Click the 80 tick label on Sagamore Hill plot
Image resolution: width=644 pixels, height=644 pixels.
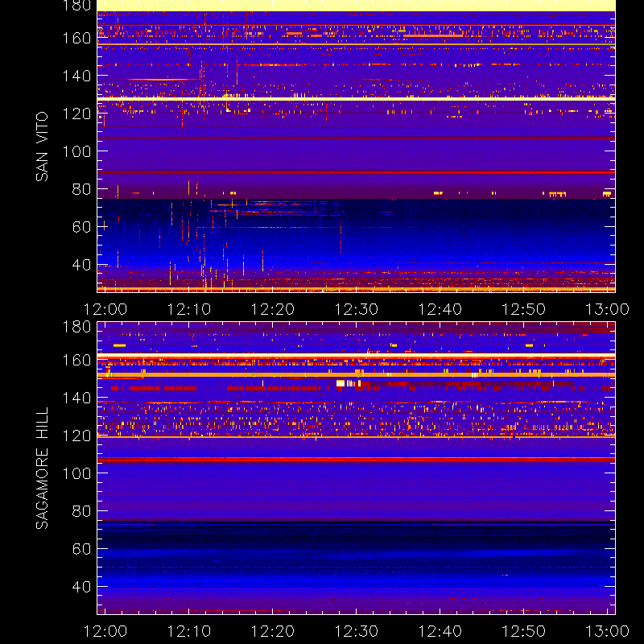[x=82, y=511]
